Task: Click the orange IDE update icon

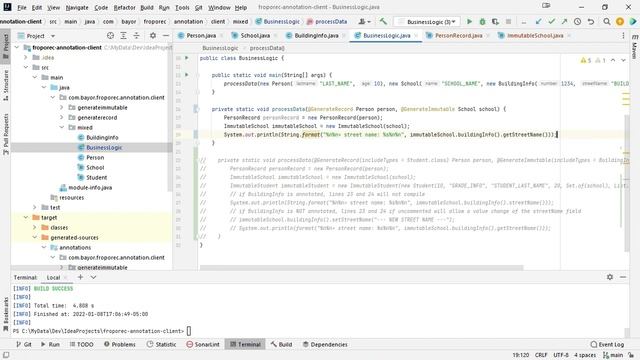Action: click(620, 22)
